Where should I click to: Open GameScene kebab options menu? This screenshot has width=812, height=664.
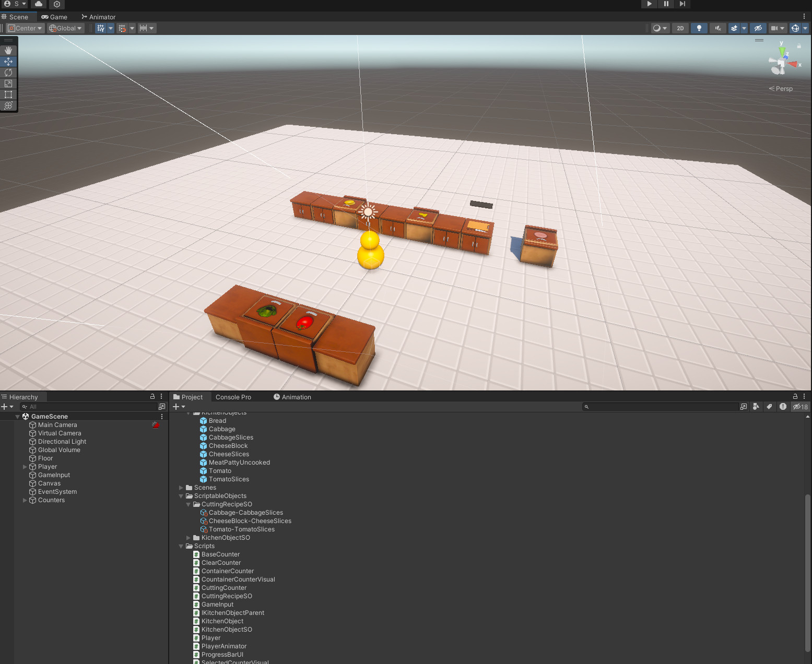click(x=162, y=417)
